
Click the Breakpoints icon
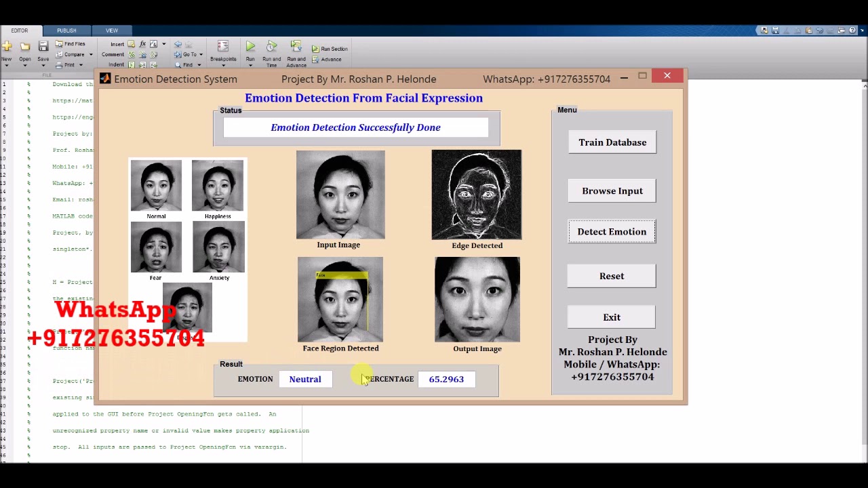click(x=223, y=47)
